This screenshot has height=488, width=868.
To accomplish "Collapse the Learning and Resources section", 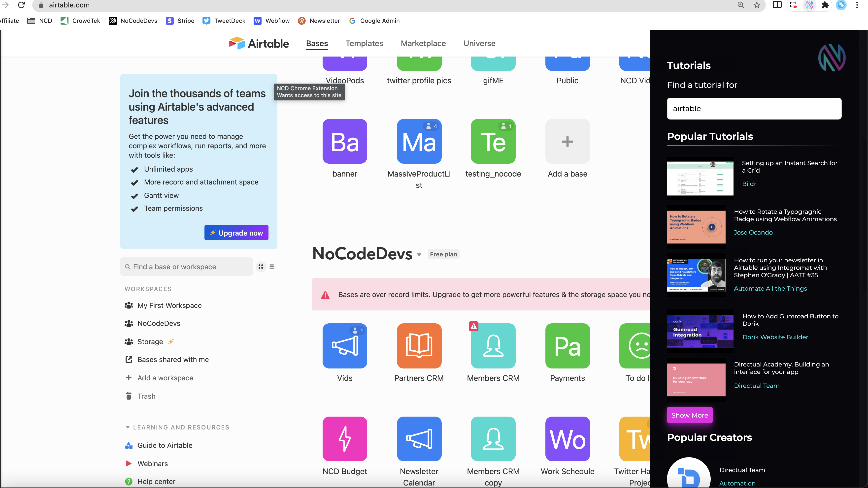I will 128,427.
